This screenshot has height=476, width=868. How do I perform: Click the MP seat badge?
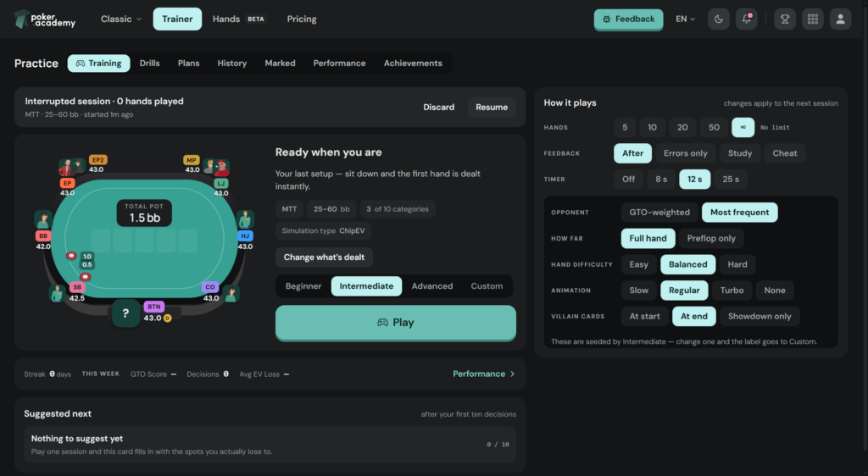tap(192, 160)
